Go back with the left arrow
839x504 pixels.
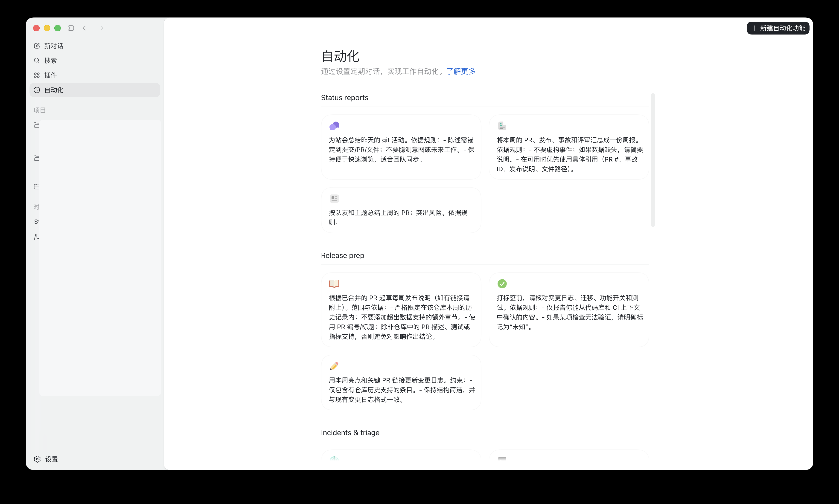point(86,28)
